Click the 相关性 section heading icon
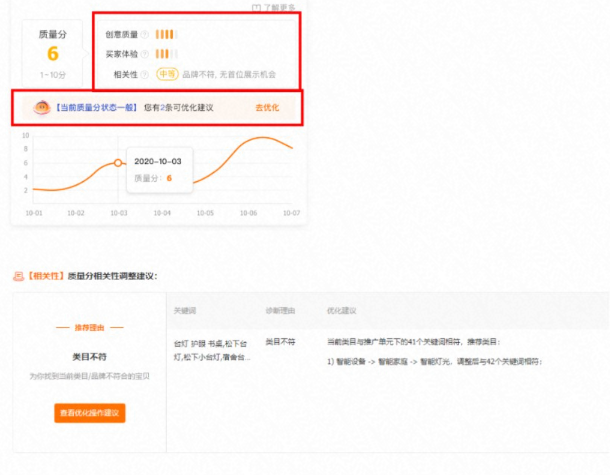This screenshot has height=475, width=610. point(18,276)
